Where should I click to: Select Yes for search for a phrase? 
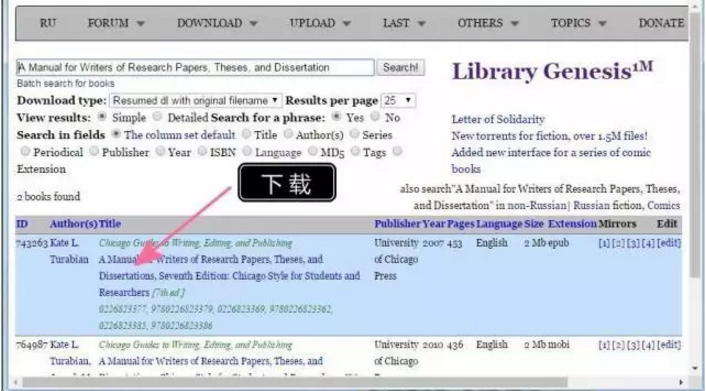pos(336,117)
